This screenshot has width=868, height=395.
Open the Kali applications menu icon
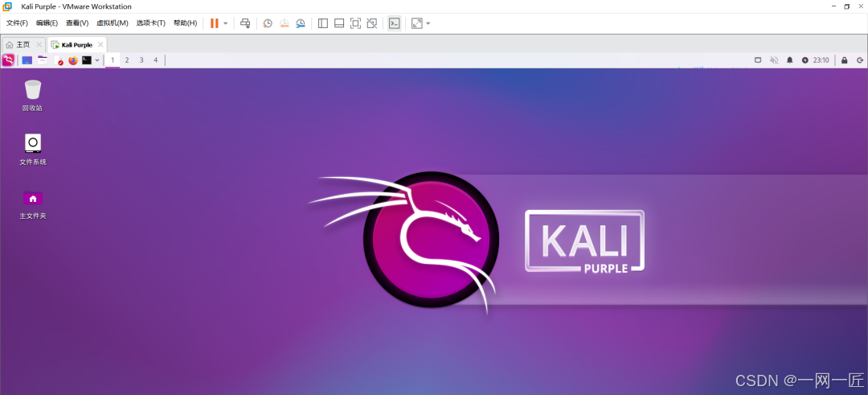pyautogui.click(x=8, y=60)
